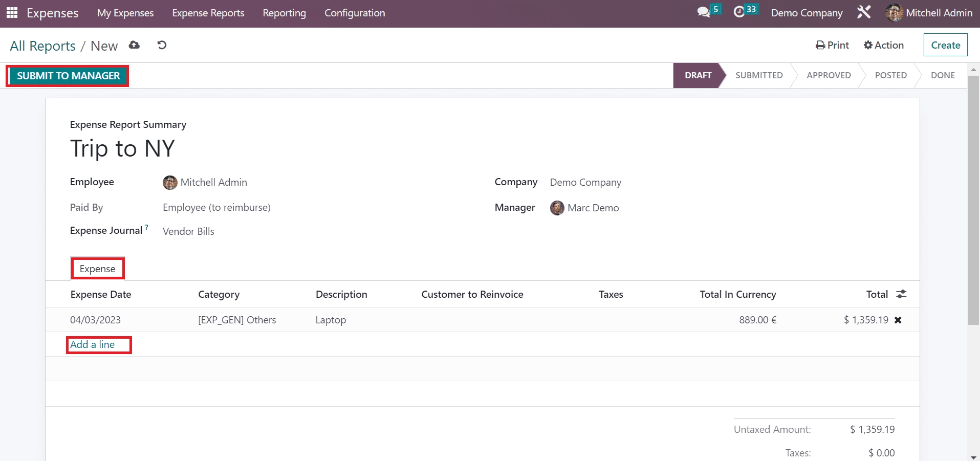Select the Expense tab
This screenshot has width=980, height=461.
click(97, 269)
